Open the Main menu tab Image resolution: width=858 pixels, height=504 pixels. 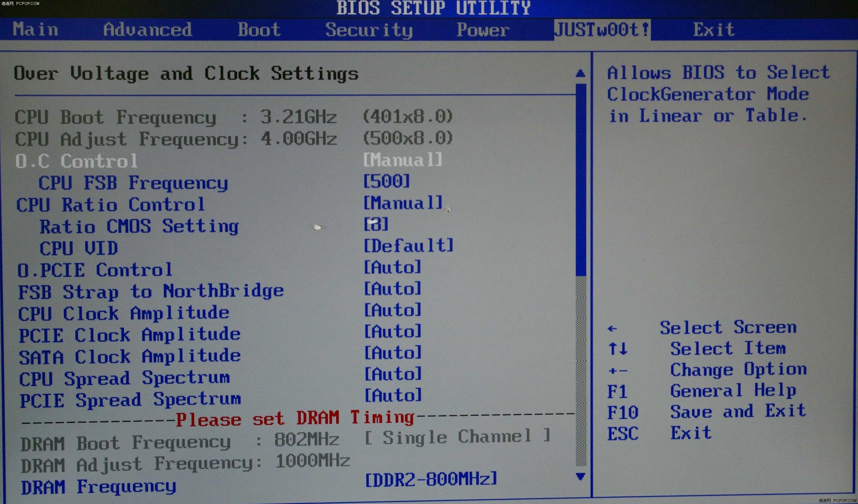click(x=35, y=30)
